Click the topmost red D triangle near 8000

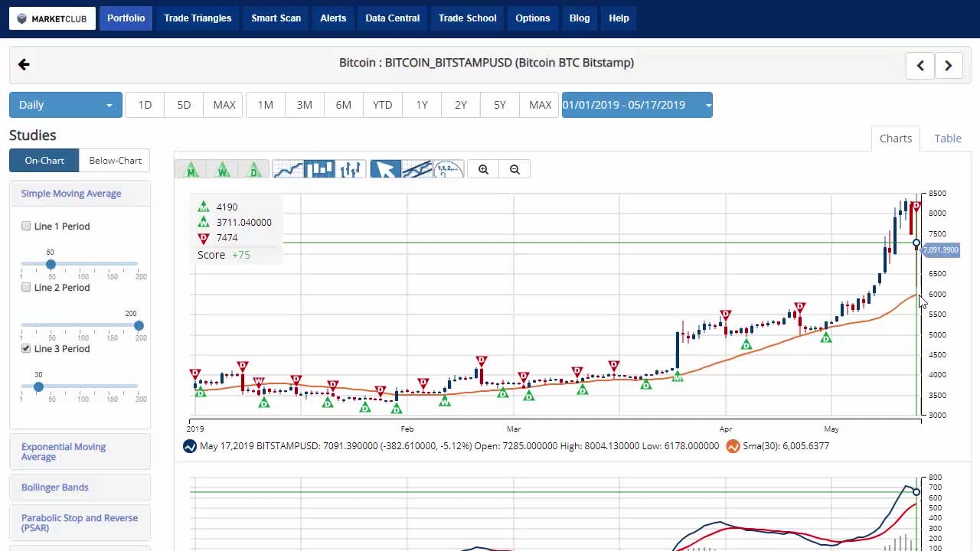click(x=916, y=207)
